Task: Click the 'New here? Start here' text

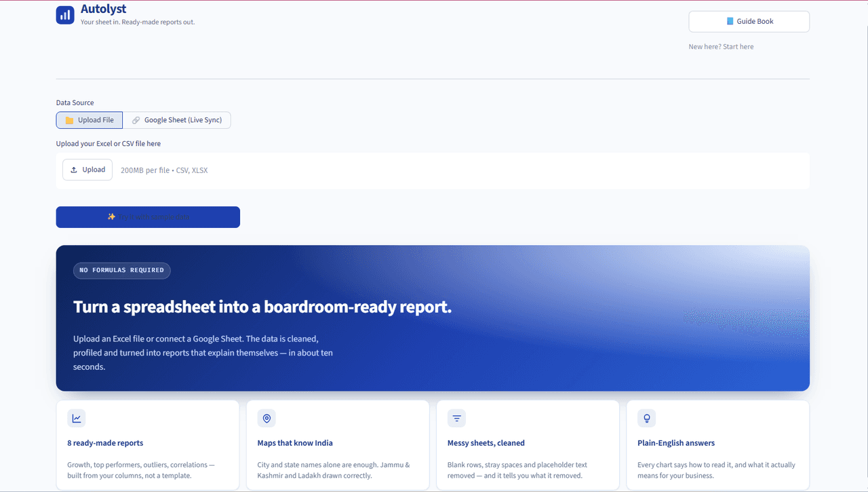Action: [x=721, y=47]
